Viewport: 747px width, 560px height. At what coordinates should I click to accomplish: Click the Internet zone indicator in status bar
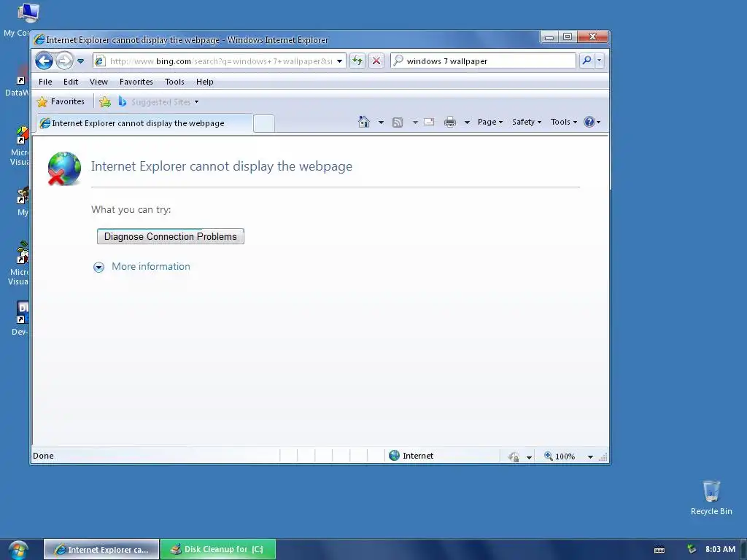click(x=411, y=456)
